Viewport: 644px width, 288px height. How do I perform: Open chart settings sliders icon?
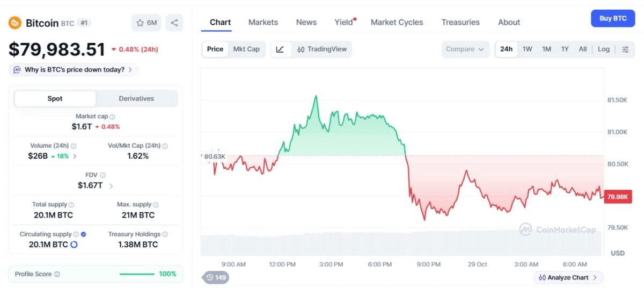click(625, 49)
